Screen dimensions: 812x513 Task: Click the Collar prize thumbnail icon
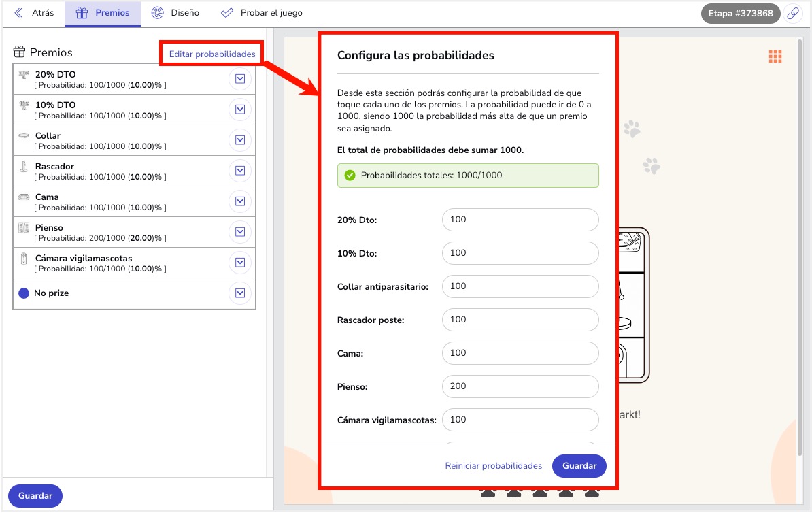coord(24,136)
